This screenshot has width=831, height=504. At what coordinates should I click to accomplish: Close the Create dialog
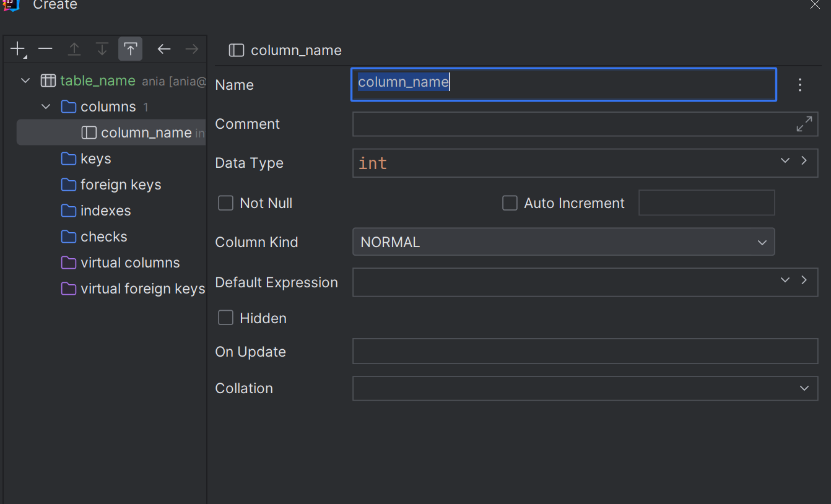coord(816,4)
